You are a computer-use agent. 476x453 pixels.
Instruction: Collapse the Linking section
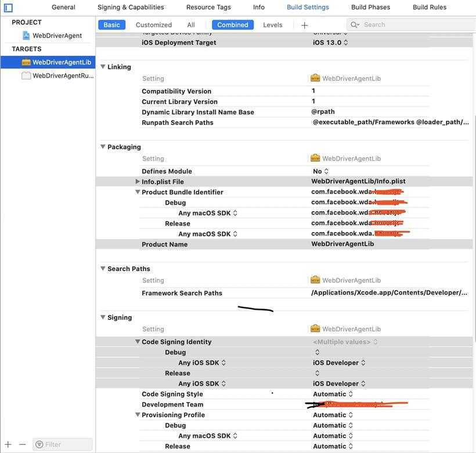point(103,67)
